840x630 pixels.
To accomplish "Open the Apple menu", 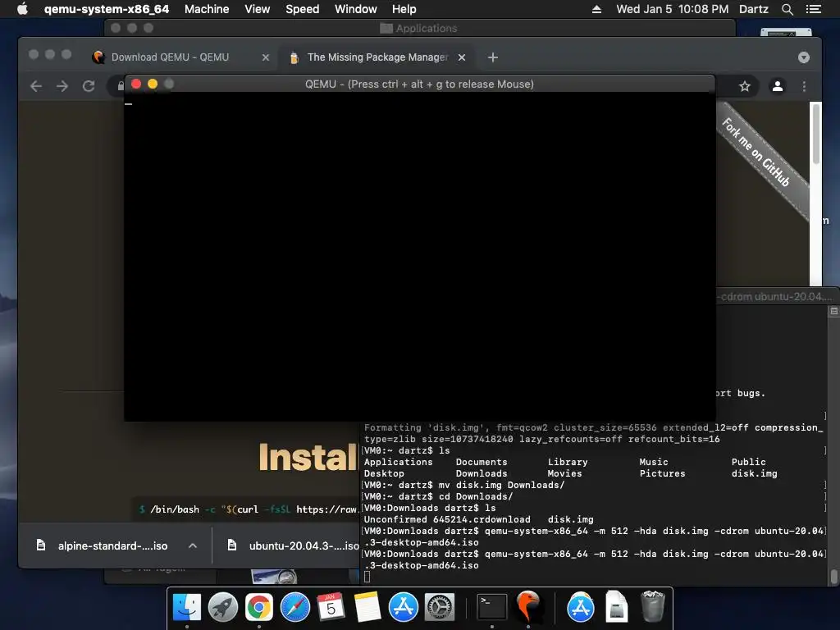I will coord(22,9).
